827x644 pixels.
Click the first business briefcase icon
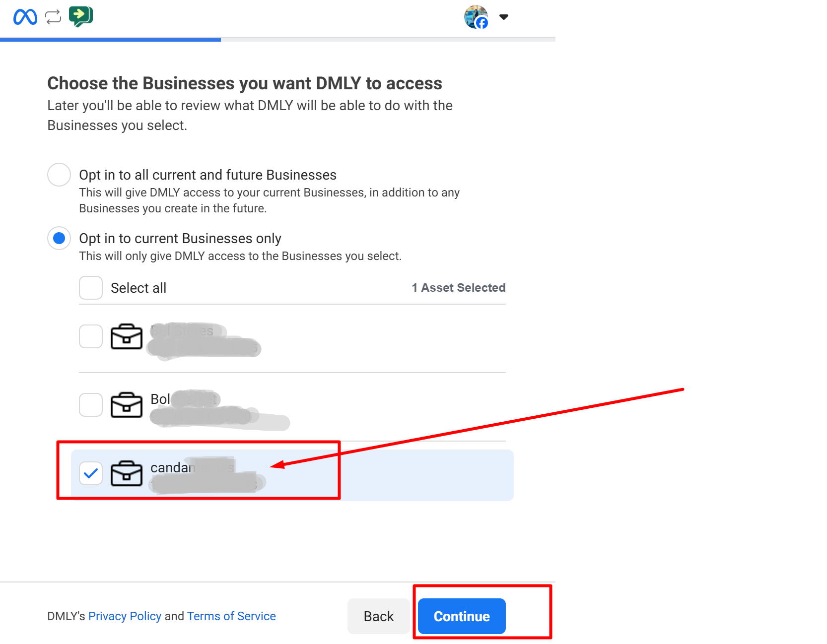(x=126, y=337)
